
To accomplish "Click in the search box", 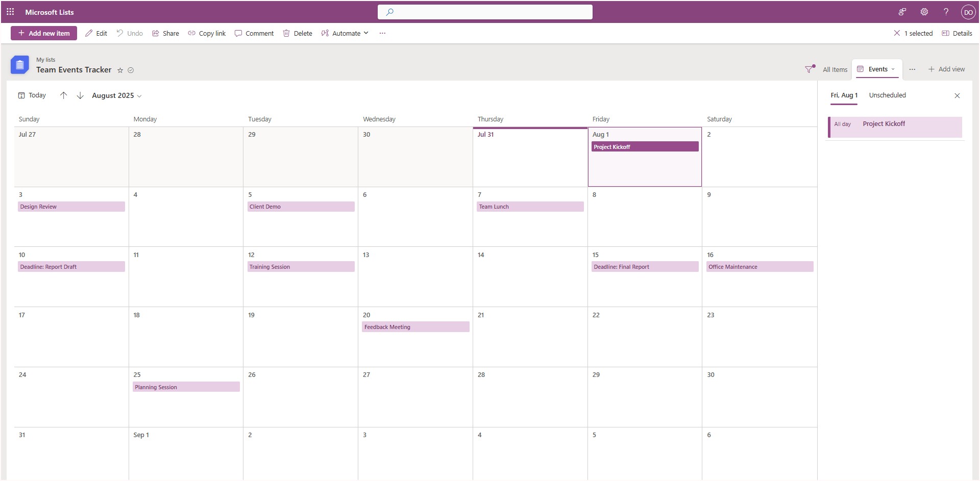I will coord(485,12).
